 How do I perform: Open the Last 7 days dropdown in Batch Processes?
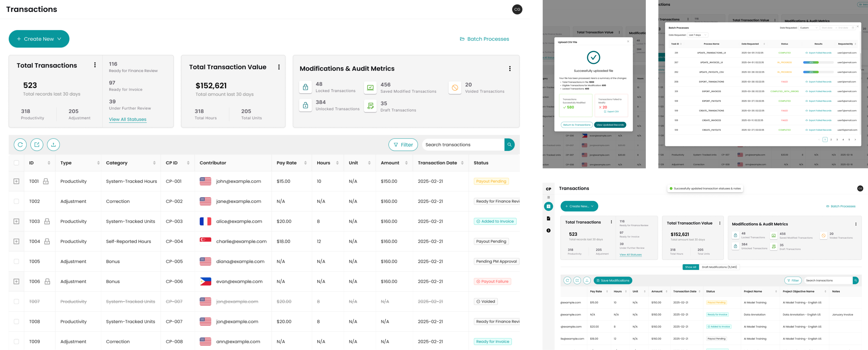pos(698,35)
